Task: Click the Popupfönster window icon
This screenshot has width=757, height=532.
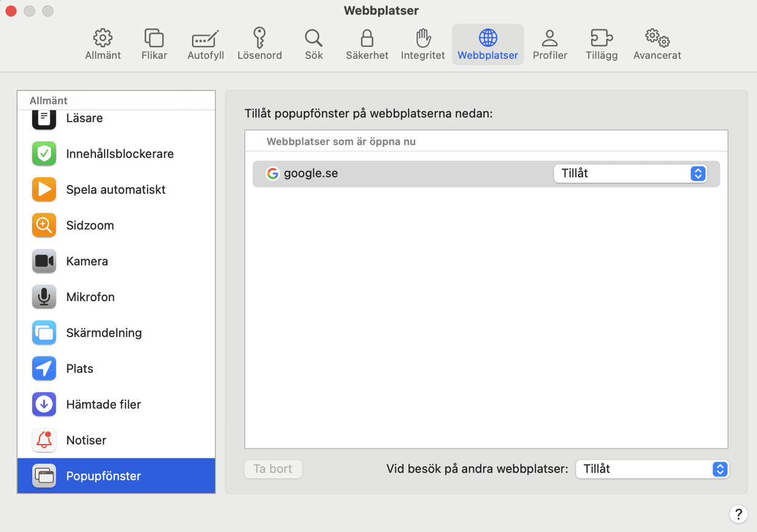Action: 44,476
